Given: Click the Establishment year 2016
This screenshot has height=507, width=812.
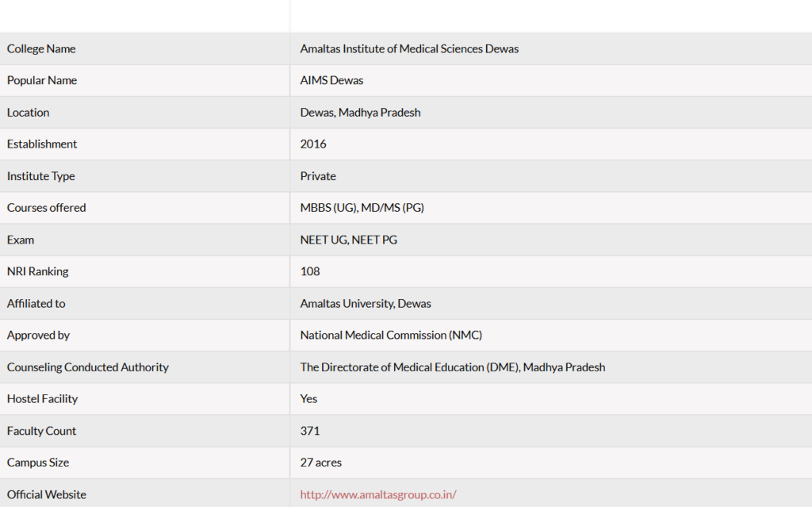Looking at the screenshot, I should [313, 144].
